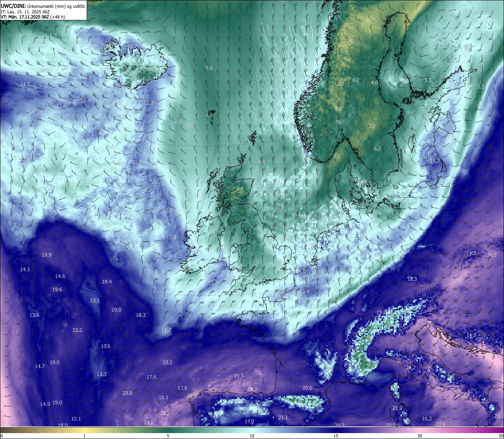Click the 14.7 precipitation value
This screenshot has height=439, width=504.
(40, 367)
